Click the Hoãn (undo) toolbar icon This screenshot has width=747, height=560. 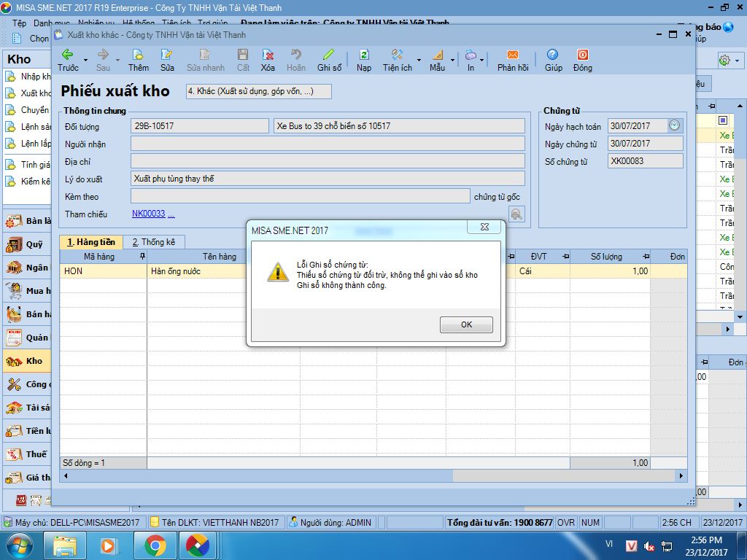tap(296, 54)
